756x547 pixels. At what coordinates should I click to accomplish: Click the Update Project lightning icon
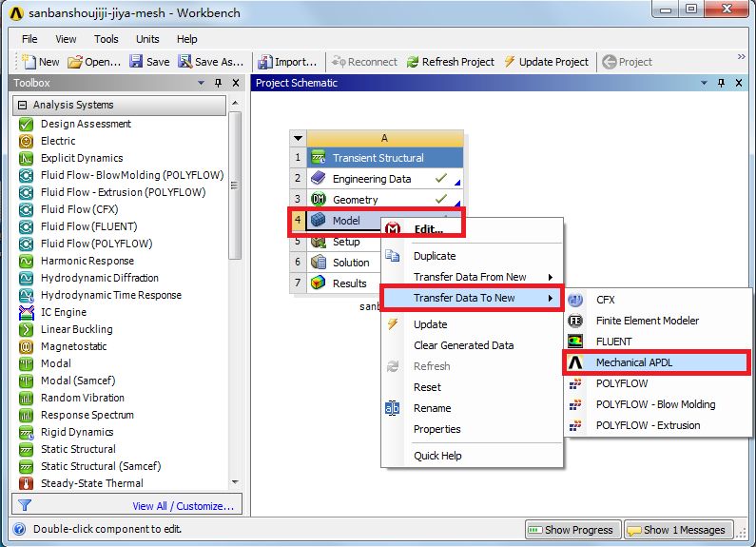click(x=510, y=61)
